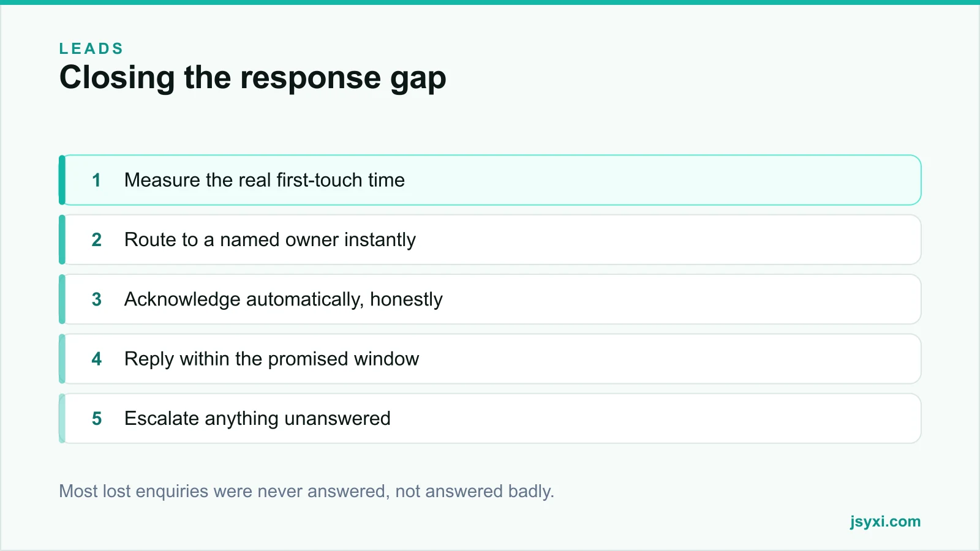980x551 pixels.
Task: Click teal accent bar of step 1
Action: pyautogui.click(x=62, y=180)
